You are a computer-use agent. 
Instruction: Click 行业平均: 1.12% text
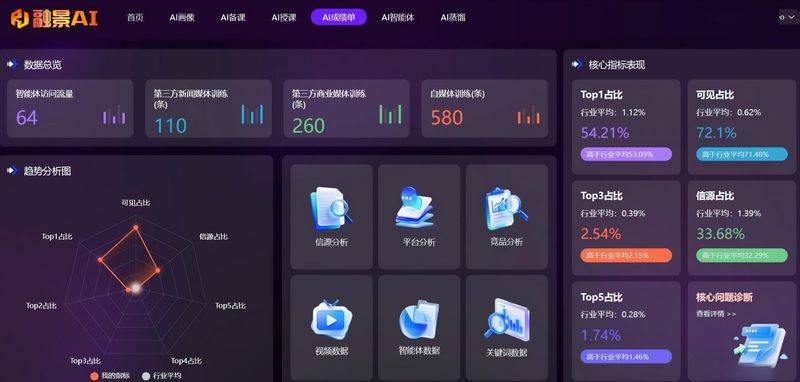[x=613, y=112]
